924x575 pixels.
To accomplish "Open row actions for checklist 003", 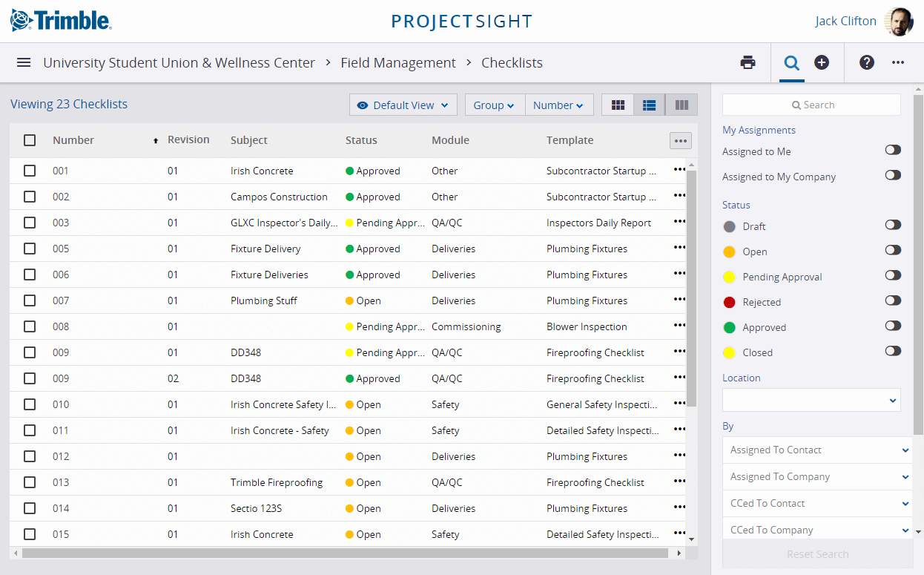I will 679,222.
